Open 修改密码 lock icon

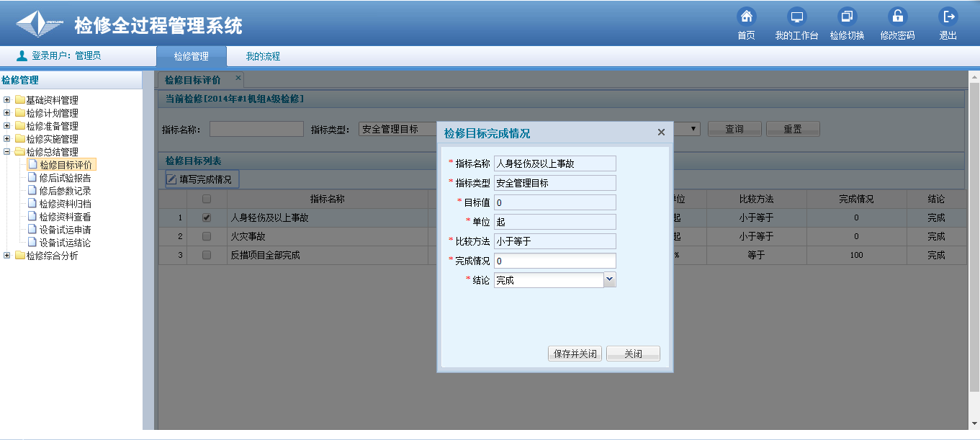pos(897,17)
